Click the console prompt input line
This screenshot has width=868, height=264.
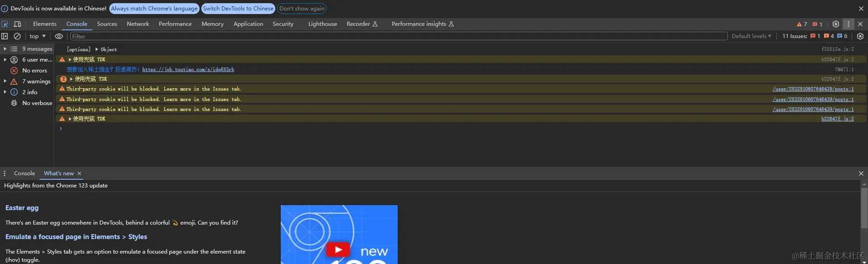click(x=460, y=129)
